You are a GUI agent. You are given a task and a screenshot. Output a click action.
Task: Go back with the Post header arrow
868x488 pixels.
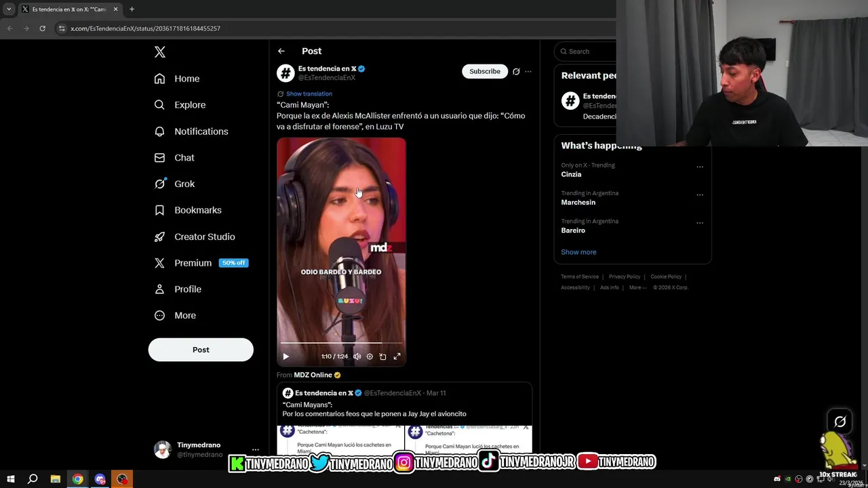281,52
